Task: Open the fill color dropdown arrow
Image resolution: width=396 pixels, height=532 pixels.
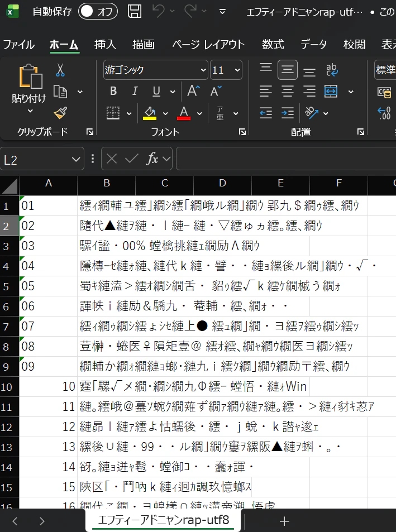Action: (x=165, y=113)
